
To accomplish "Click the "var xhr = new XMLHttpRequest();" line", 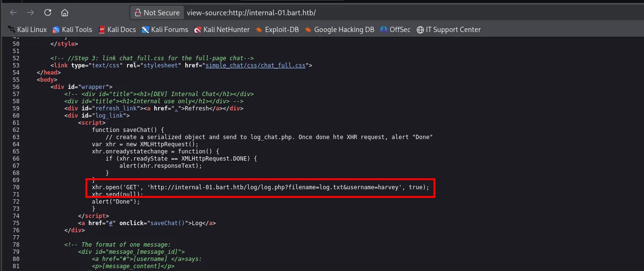I will (x=145, y=144).
